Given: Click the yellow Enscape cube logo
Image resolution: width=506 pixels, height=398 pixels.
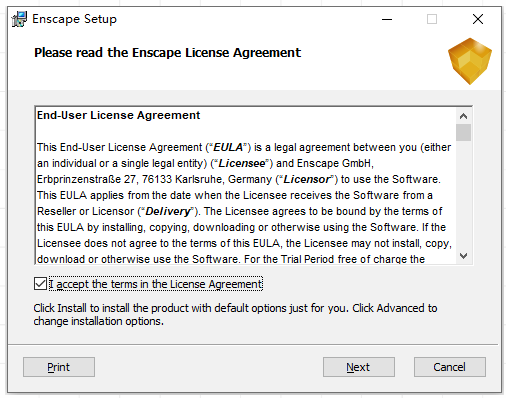Looking at the screenshot, I should tap(470, 61).
